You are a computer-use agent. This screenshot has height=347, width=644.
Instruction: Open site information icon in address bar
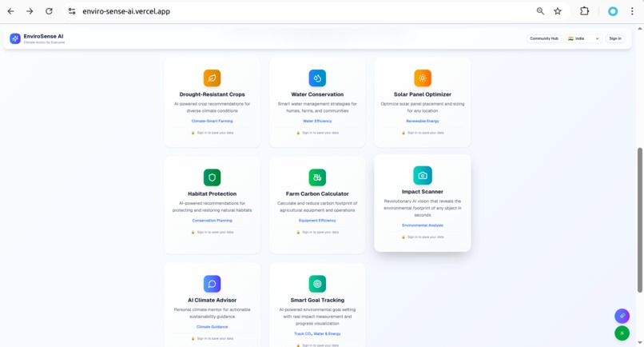tap(72, 11)
